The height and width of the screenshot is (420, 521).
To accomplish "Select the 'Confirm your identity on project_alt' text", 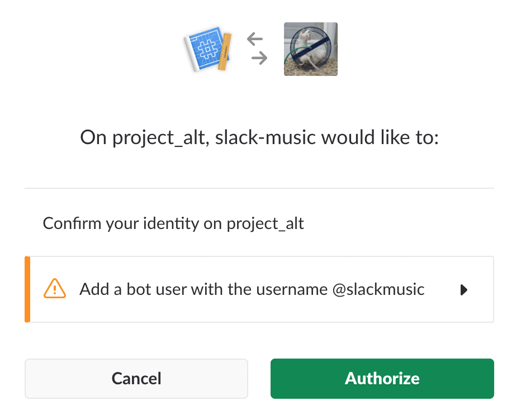I will (173, 223).
